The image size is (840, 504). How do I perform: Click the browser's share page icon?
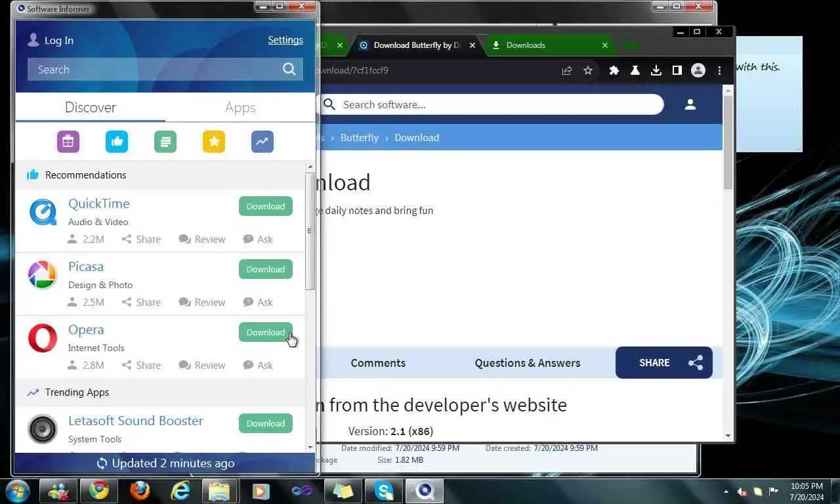[x=567, y=70]
